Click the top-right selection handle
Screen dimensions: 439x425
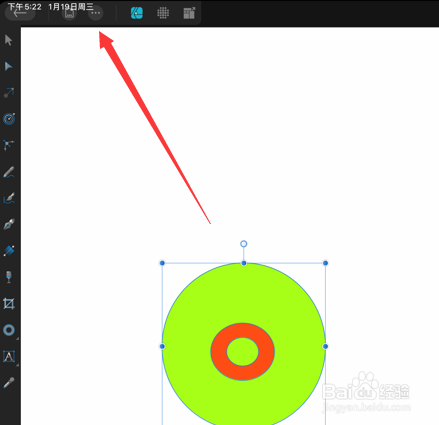325,263
